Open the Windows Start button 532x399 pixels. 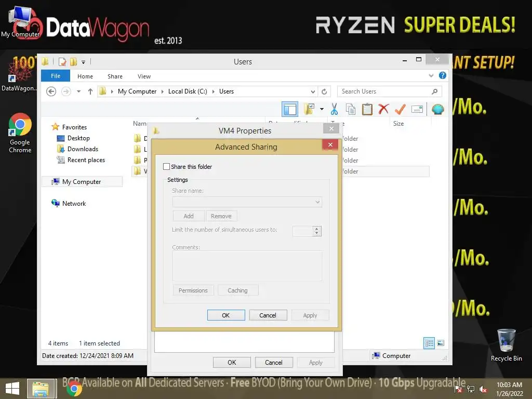(x=12, y=389)
